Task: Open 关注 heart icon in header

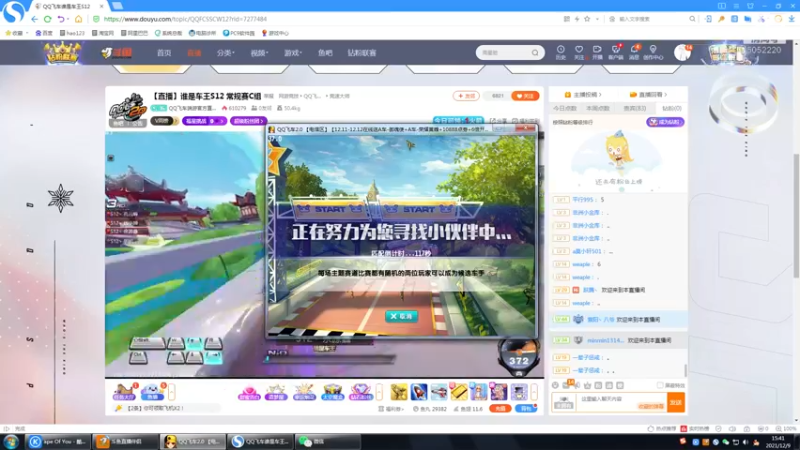Action: point(579,52)
